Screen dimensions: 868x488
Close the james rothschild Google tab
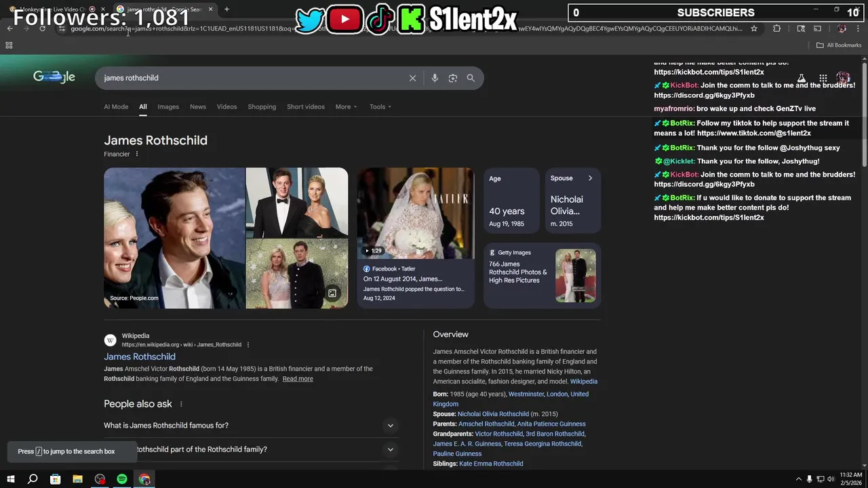coord(210,9)
